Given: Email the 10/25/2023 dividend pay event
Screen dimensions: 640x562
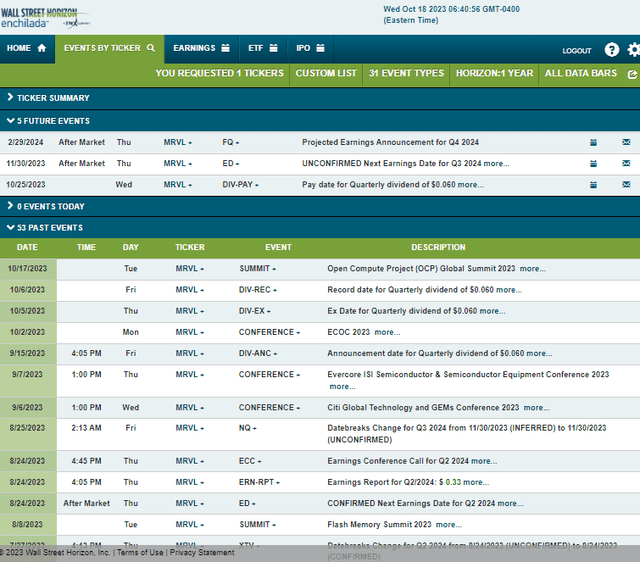Looking at the screenshot, I should pos(626,184).
